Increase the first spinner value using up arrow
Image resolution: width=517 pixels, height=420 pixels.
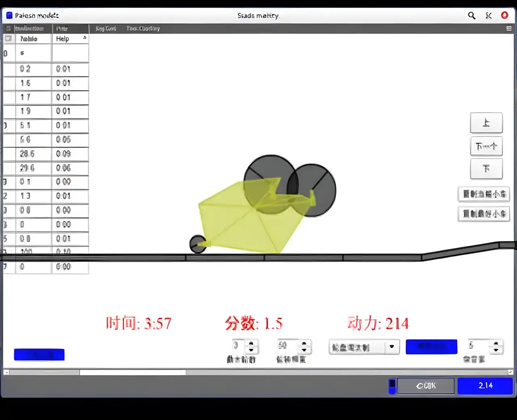(252, 343)
